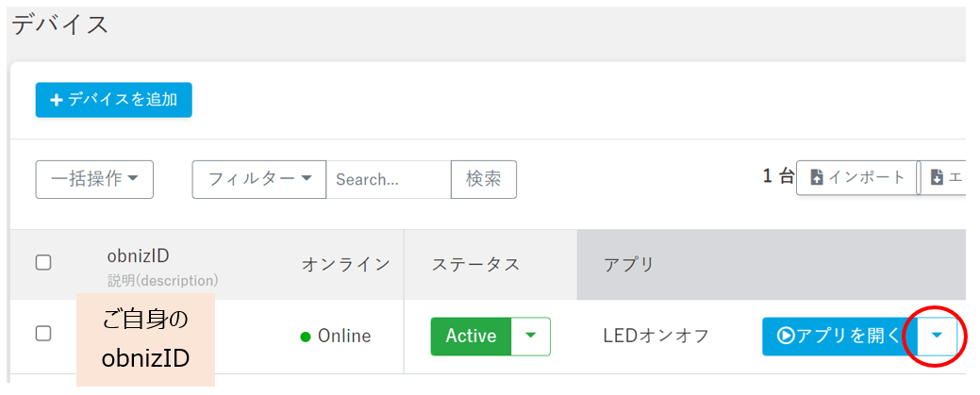Select the ステータス column header
Screen dimensions: 980x395
click(x=475, y=264)
